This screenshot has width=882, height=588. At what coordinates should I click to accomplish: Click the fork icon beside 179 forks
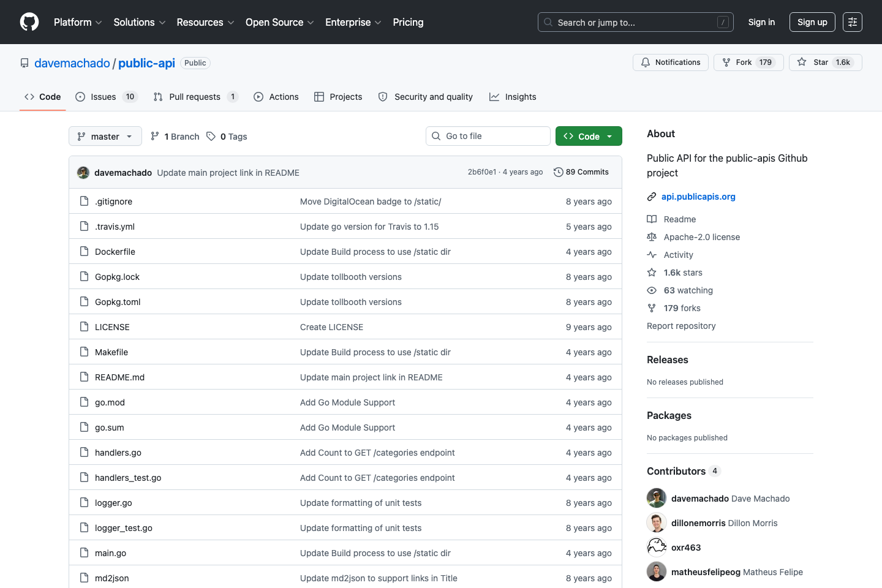point(651,307)
